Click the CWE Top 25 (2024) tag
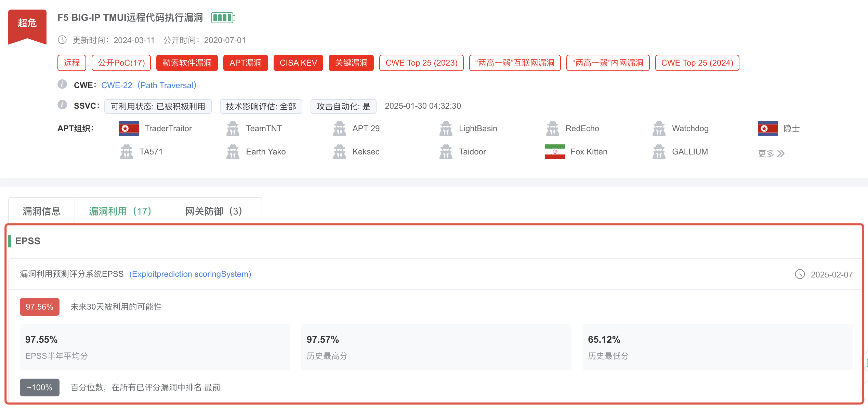Image resolution: width=868 pixels, height=408 pixels. point(697,63)
